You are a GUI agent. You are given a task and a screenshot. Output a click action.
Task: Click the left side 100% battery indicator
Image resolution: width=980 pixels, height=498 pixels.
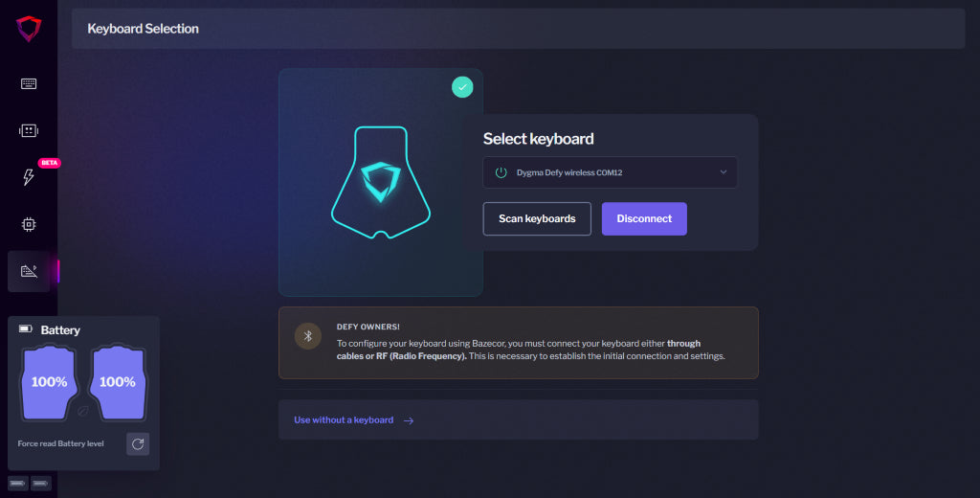(x=50, y=382)
